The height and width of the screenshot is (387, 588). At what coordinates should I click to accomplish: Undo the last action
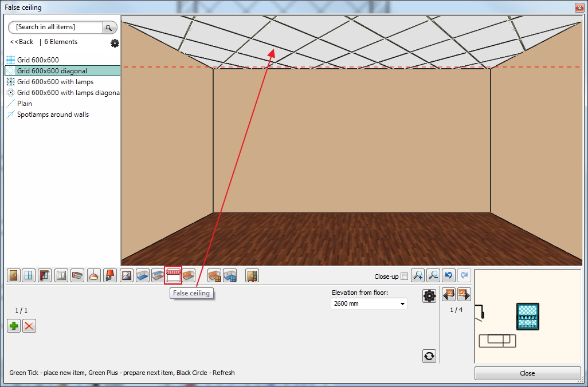tap(449, 275)
